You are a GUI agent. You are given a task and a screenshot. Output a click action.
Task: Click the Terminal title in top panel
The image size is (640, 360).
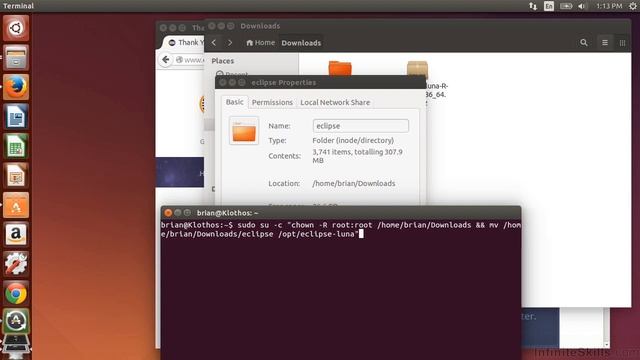[18, 6]
